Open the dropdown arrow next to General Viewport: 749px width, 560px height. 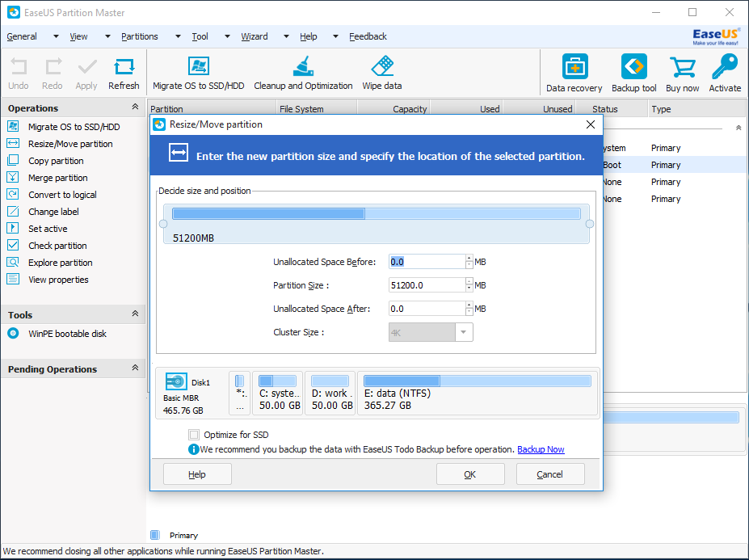(x=56, y=36)
